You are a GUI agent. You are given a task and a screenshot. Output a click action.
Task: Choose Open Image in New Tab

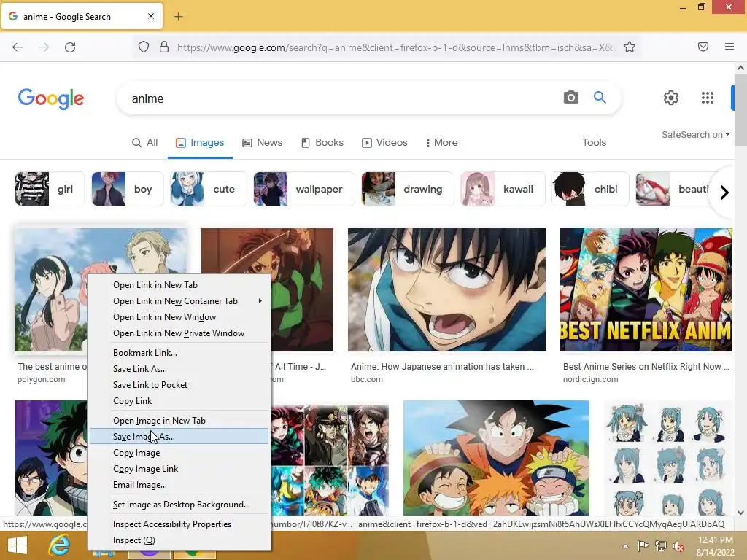click(x=179, y=421)
